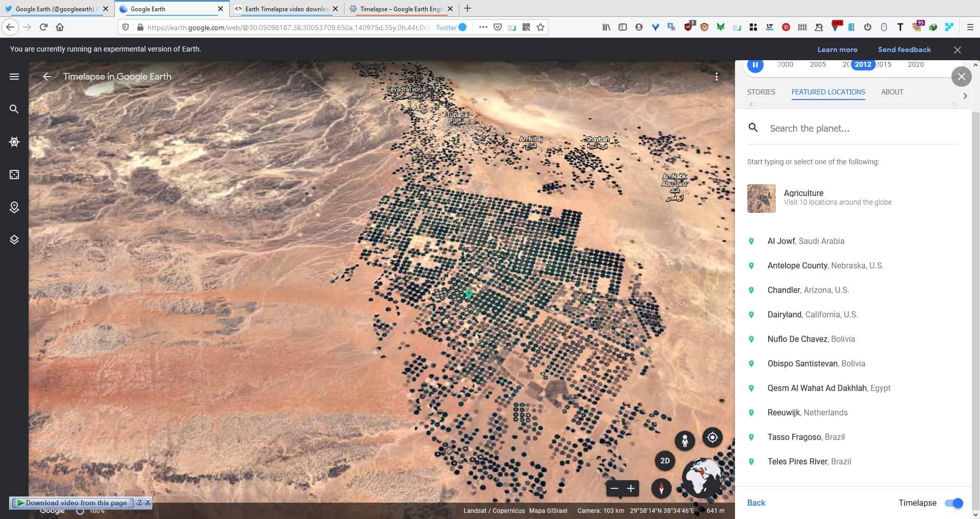Click the Back link in the panel
980x519 pixels.
coord(755,503)
